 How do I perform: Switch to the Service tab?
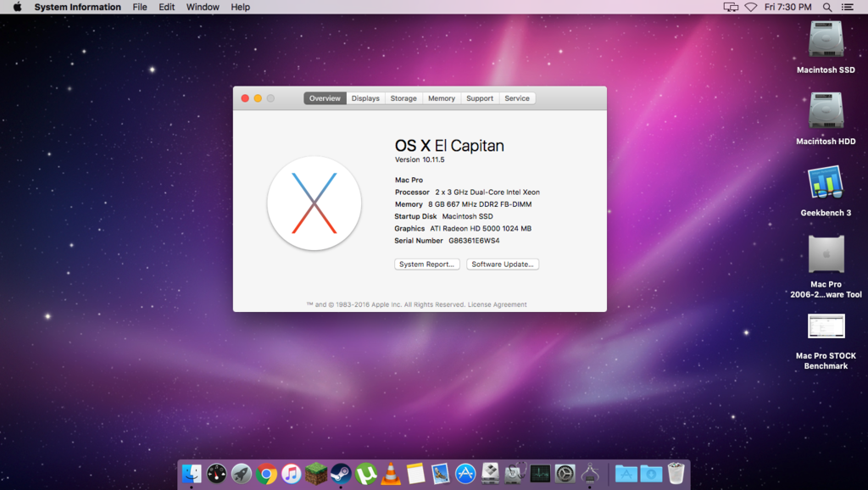(x=517, y=98)
